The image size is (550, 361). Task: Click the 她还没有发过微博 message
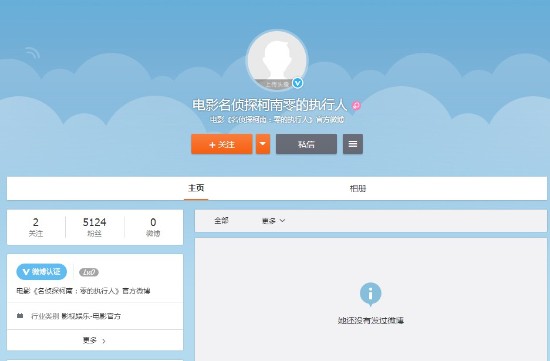click(x=371, y=320)
